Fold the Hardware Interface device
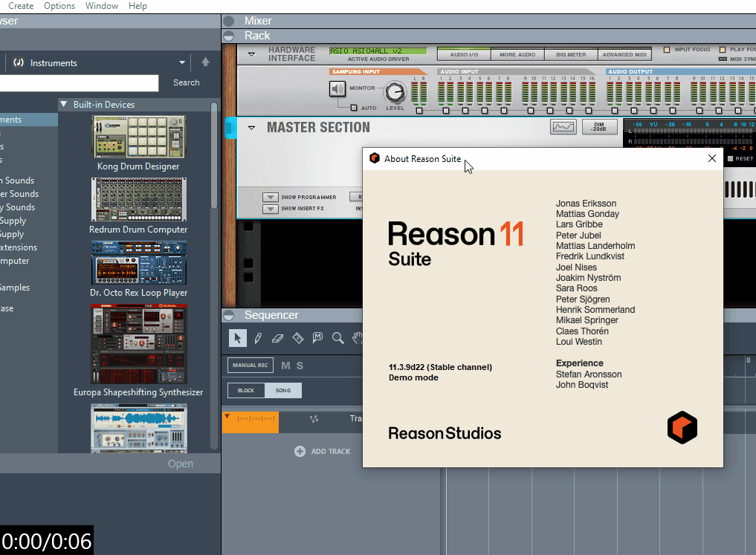Viewport: 756px width, 555px height. point(252,54)
